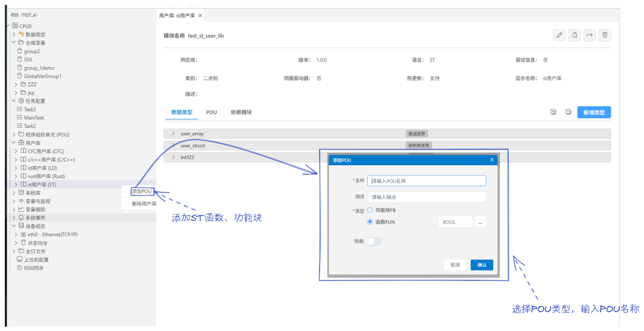
Task: Switch to the POU tab
Action: coord(212,112)
